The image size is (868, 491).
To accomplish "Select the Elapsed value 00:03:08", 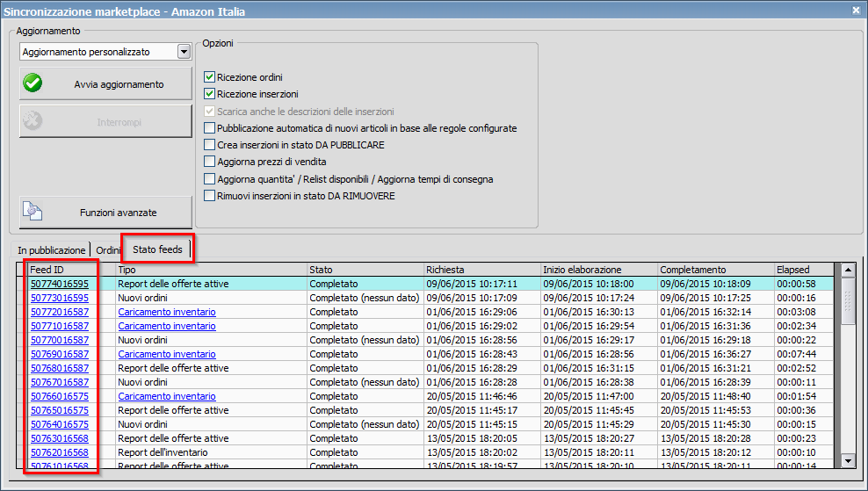I will point(803,312).
